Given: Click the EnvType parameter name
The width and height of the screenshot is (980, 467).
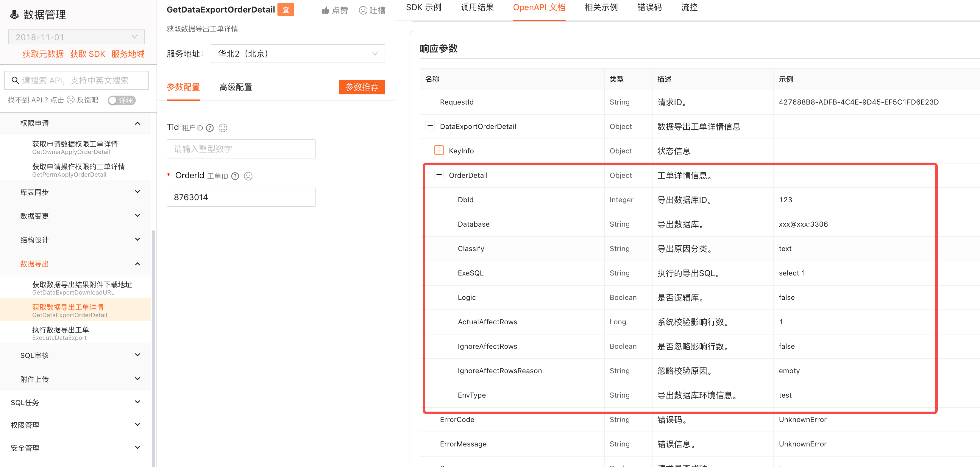Looking at the screenshot, I should coord(472,395).
